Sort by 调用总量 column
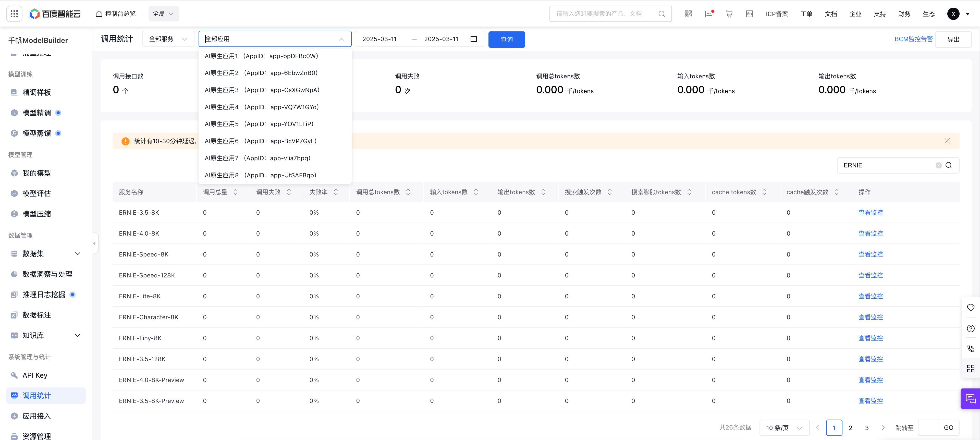 click(x=236, y=192)
